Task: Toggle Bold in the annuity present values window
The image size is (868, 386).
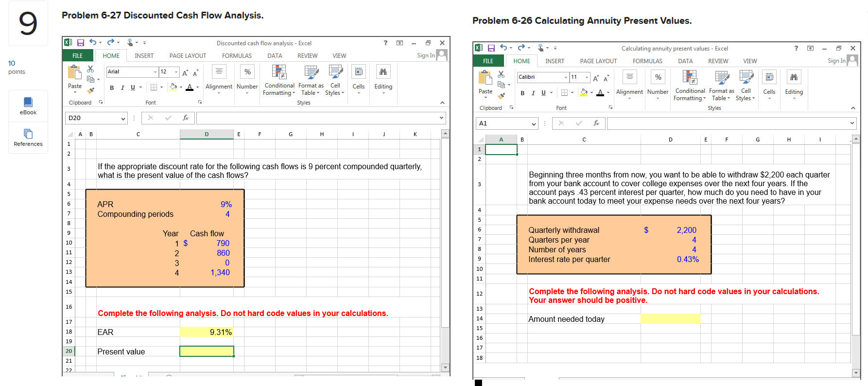Action: pyautogui.click(x=522, y=93)
